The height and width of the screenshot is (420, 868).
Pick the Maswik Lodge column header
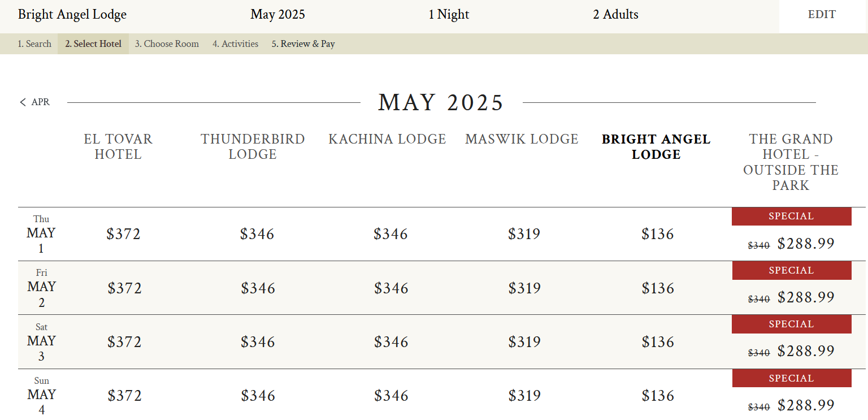pos(522,139)
